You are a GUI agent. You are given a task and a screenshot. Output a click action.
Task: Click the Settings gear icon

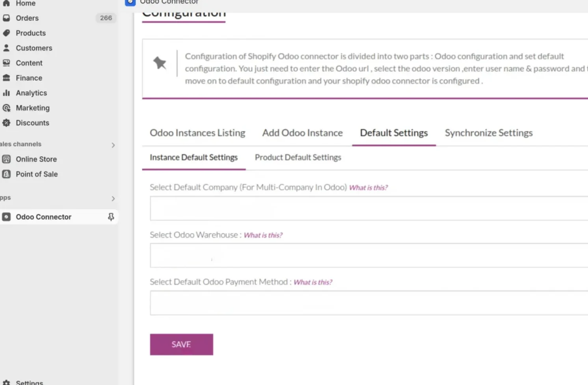pos(6,383)
